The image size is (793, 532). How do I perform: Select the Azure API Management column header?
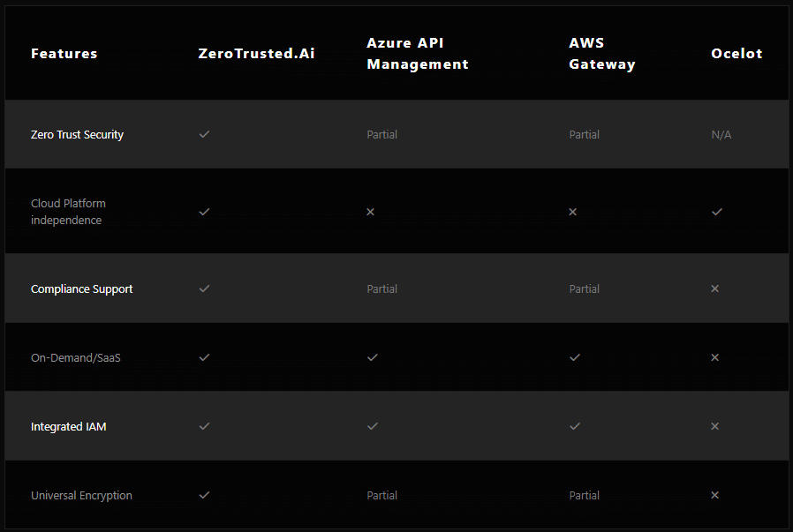(418, 54)
